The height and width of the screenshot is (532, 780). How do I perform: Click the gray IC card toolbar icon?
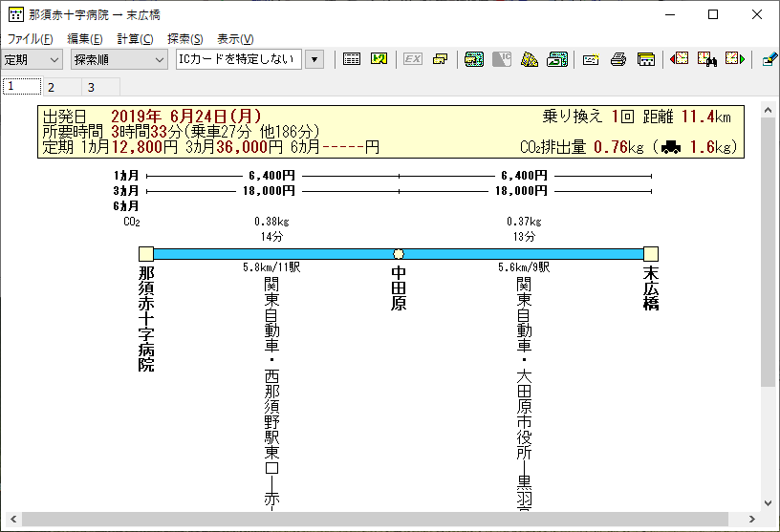tap(502, 59)
